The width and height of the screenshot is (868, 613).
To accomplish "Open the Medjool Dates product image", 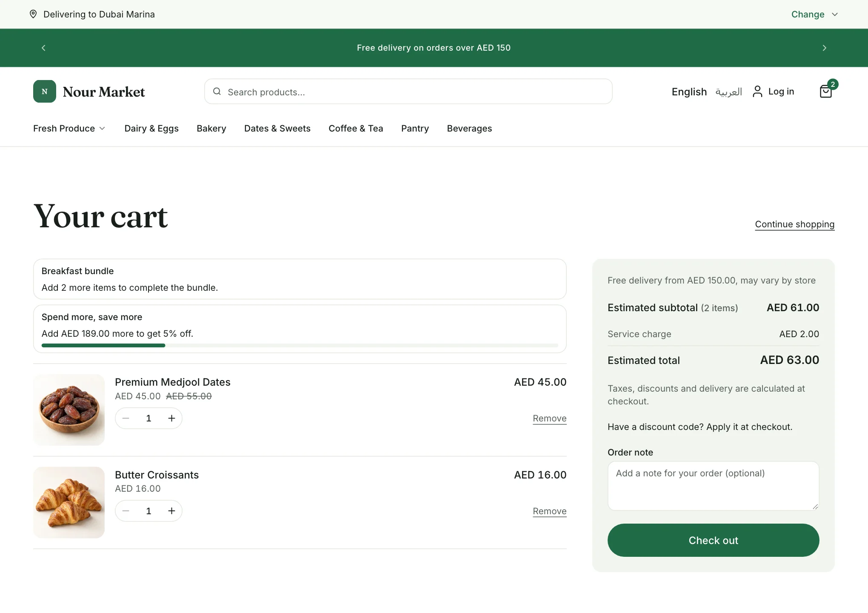I will click(x=69, y=410).
